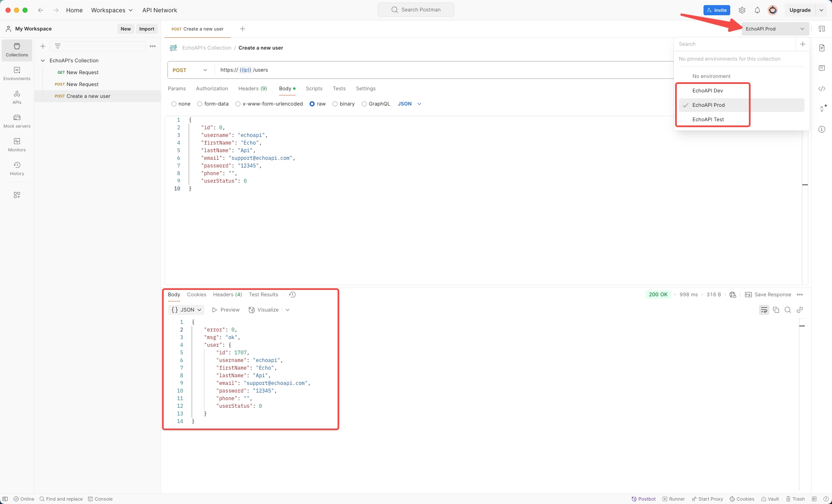The width and height of the screenshot is (832, 504).
Task: Switch to the Tests tab
Action: [338, 89]
